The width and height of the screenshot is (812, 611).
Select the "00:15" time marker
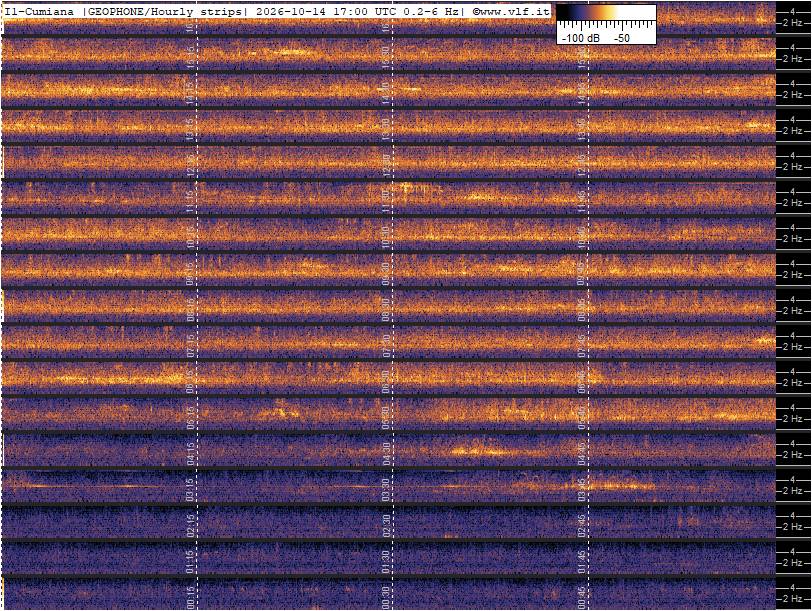point(190,598)
